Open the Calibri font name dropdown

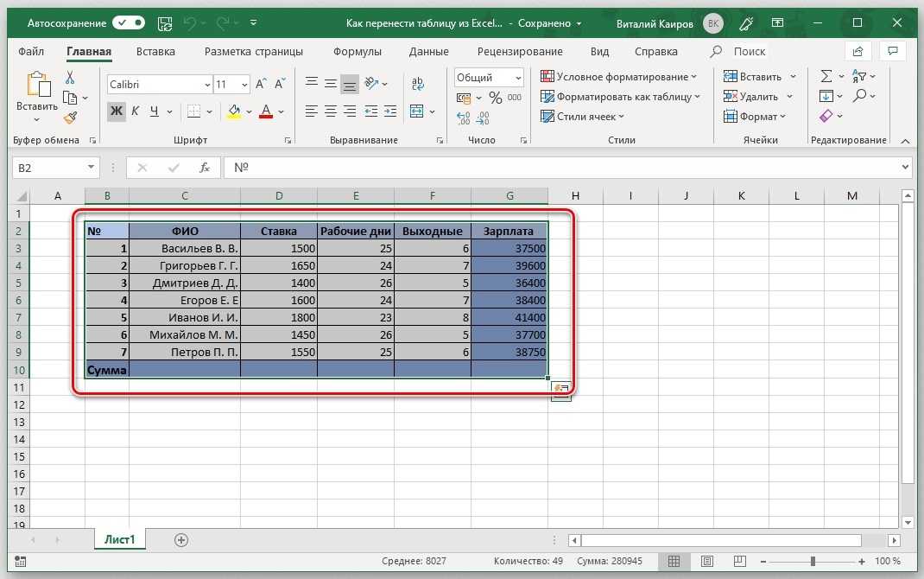pos(159,85)
